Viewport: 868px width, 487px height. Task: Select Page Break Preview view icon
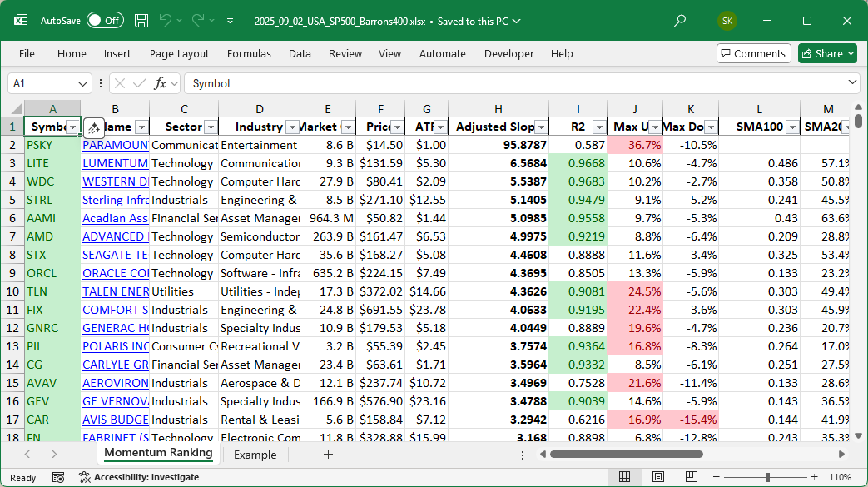691,477
